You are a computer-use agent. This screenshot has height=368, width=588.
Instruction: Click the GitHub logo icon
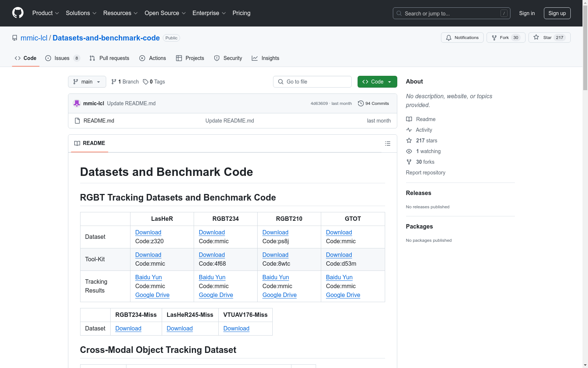coord(18,13)
